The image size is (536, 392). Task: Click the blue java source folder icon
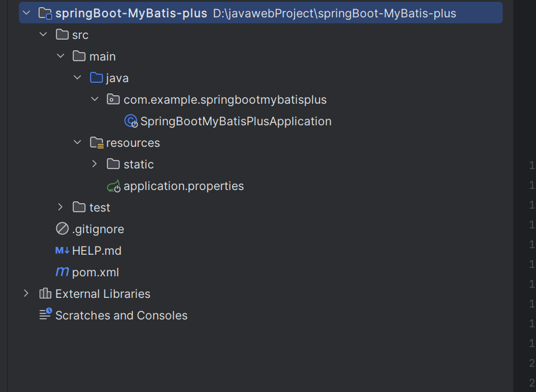click(96, 77)
